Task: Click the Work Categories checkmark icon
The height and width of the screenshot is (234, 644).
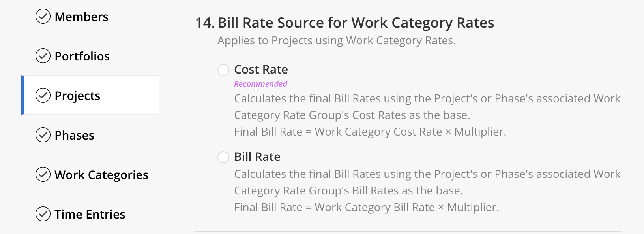Action: [x=43, y=175]
